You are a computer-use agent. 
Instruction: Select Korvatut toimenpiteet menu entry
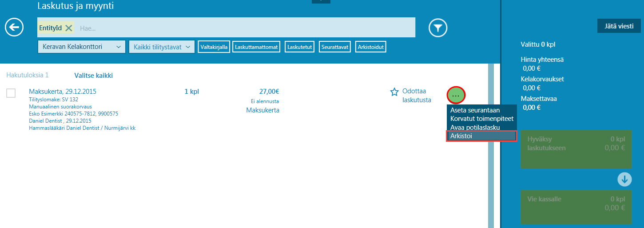click(481, 119)
